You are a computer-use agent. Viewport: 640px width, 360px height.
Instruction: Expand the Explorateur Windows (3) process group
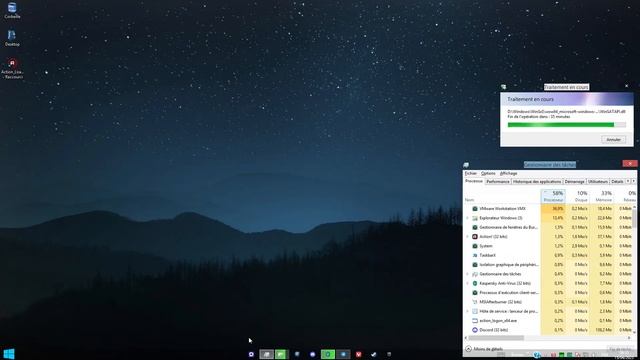[468, 218]
